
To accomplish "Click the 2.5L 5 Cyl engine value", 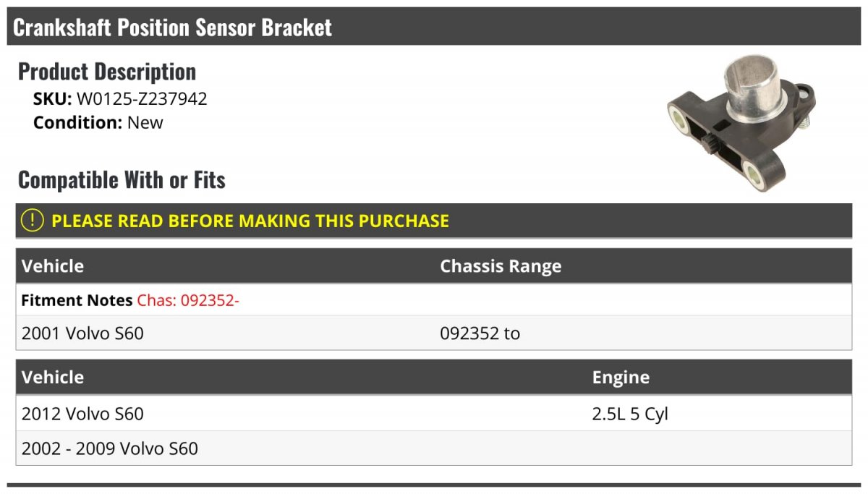I will (630, 414).
